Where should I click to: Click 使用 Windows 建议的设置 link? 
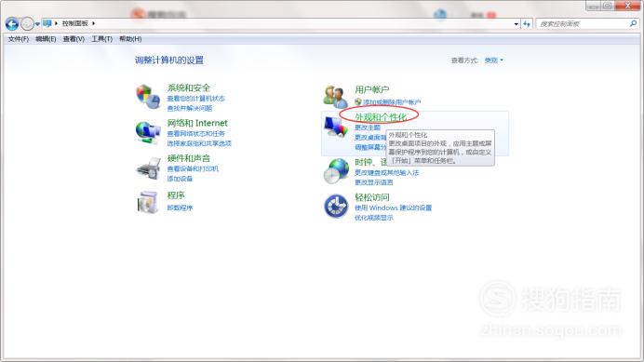point(394,208)
